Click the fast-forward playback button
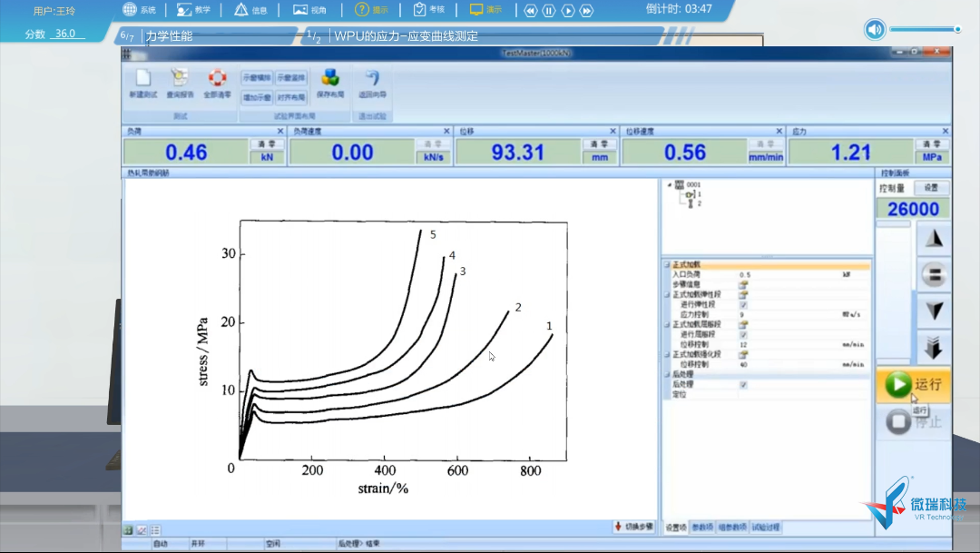980x553 pixels. click(586, 11)
